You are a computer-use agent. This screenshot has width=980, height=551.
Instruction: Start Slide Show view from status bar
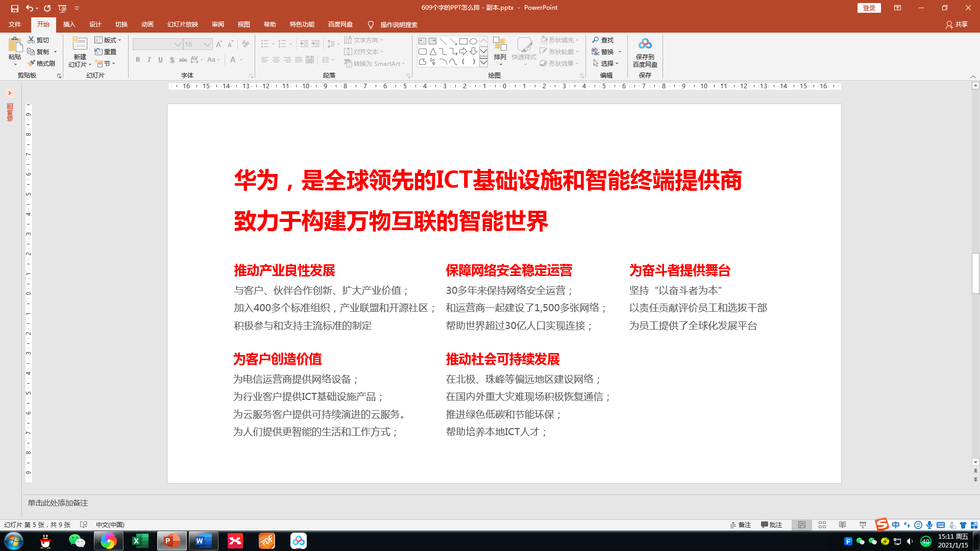(863, 524)
